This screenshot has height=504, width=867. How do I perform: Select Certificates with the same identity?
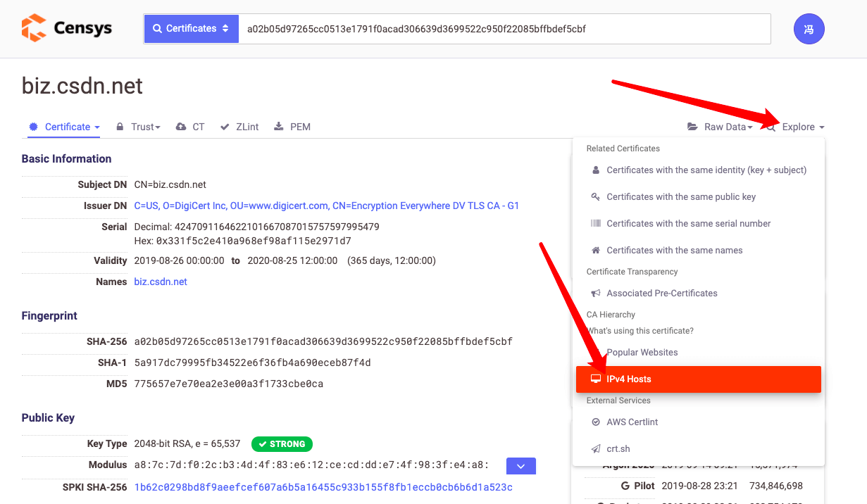coord(699,170)
